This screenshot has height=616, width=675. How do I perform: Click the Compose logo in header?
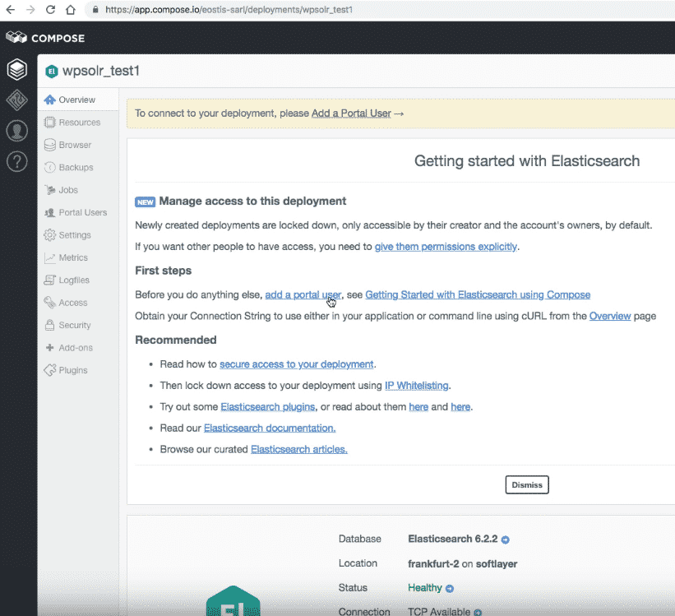tap(45, 38)
